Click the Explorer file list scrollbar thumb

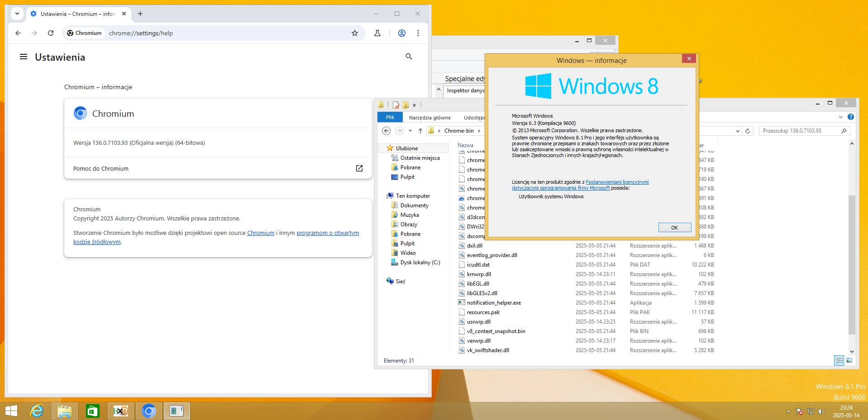[852, 265]
